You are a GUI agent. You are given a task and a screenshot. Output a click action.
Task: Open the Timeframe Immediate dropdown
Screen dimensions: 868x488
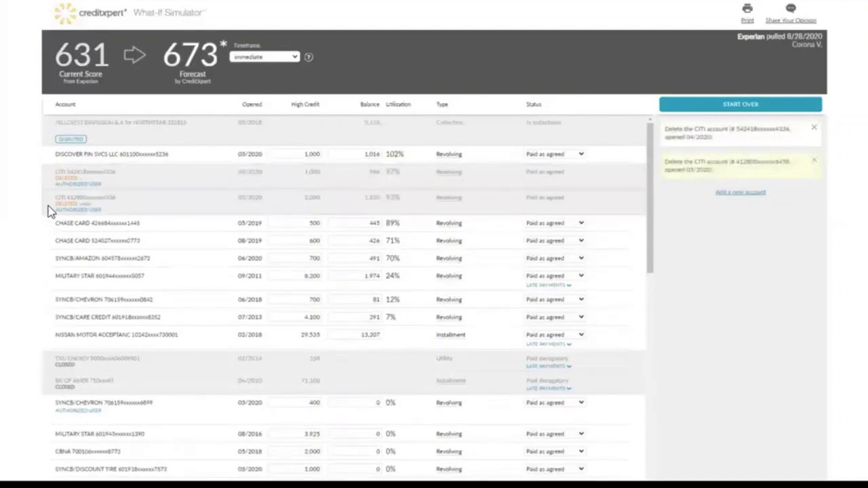click(x=265, y=57)
